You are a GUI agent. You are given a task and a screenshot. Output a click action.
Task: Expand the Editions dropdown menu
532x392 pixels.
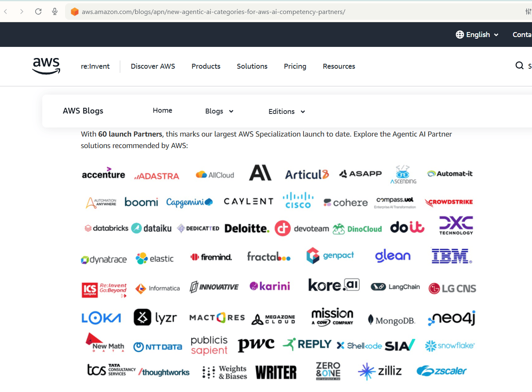tap(287, 111)
